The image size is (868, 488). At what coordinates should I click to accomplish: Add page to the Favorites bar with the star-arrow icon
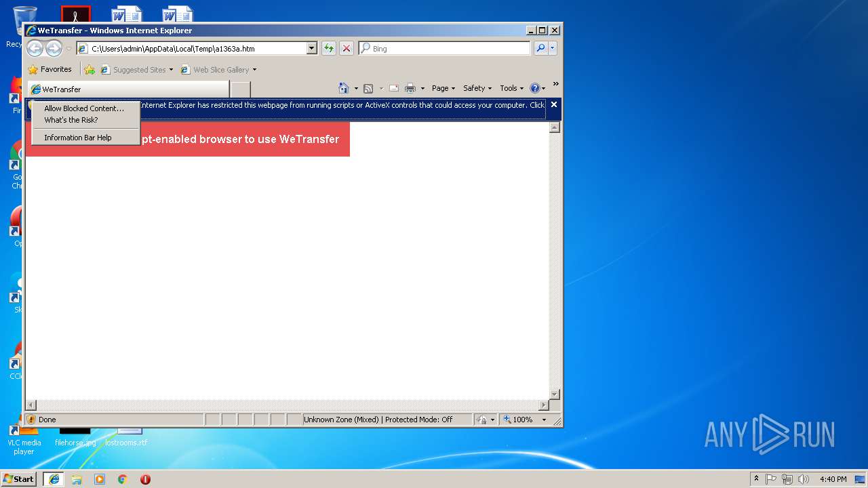tap(90, 69)
